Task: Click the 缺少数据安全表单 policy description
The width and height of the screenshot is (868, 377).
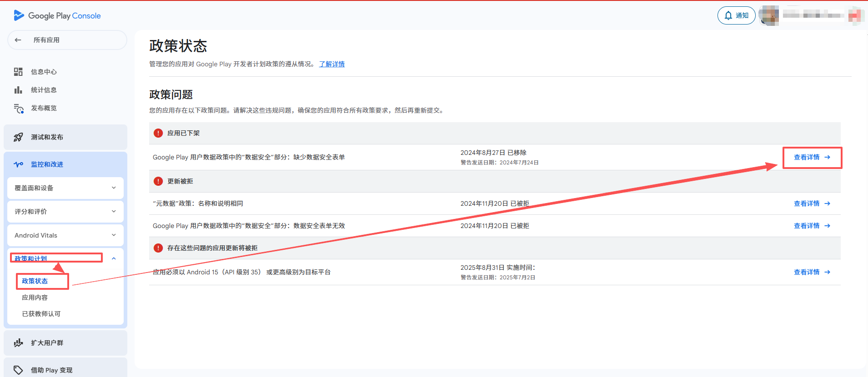Action: click(x=249, y=157)
